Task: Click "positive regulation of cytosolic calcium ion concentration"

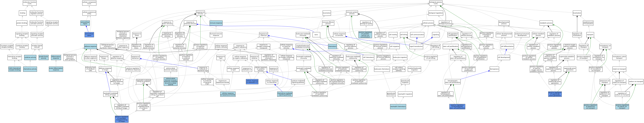Action: [365, 35]
